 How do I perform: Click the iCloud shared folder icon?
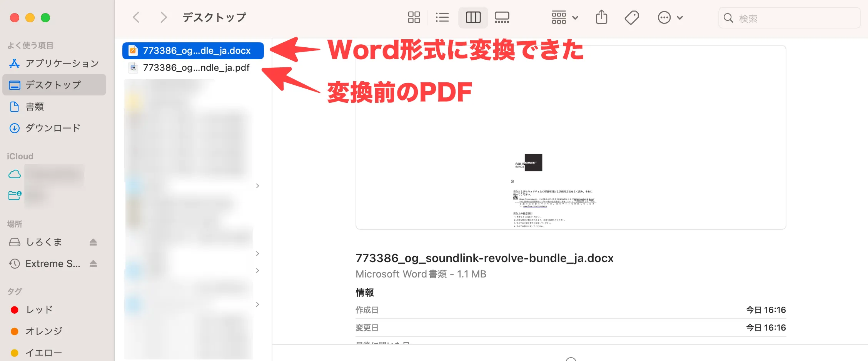point(15,196)
